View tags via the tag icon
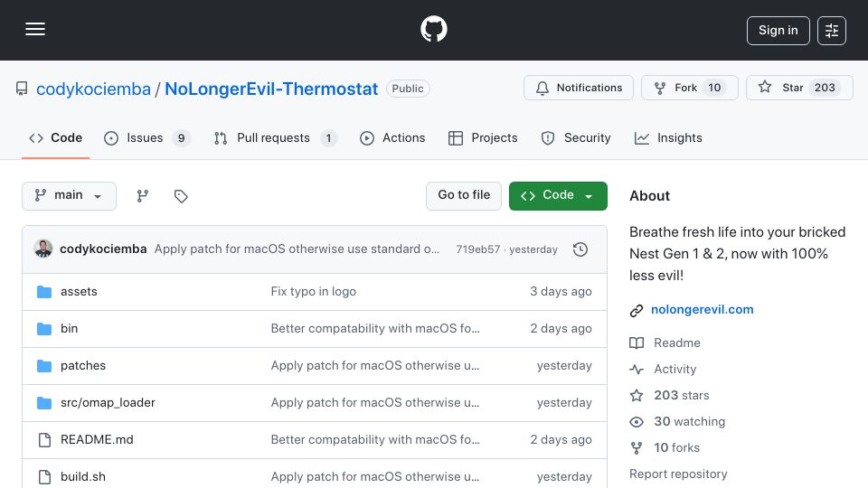This screenshot has height=488, width=868. [x=181, y=196]
